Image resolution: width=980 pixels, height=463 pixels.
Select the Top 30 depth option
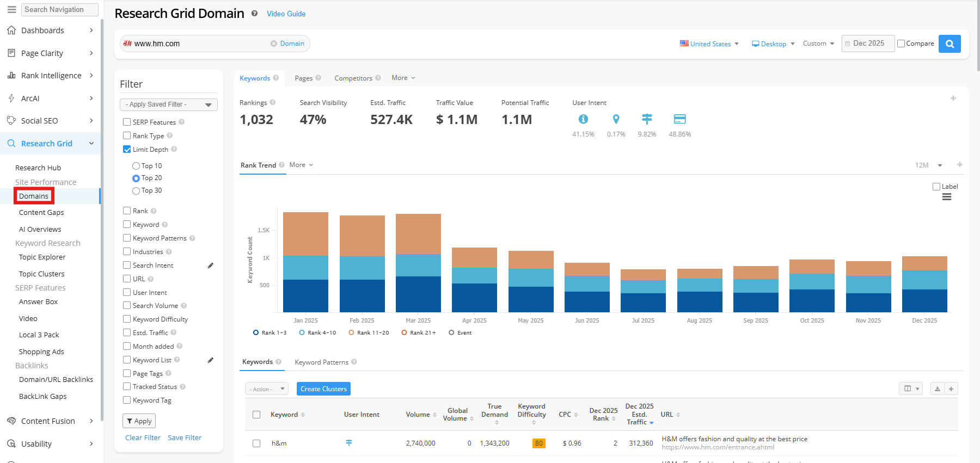pos(136,191)
